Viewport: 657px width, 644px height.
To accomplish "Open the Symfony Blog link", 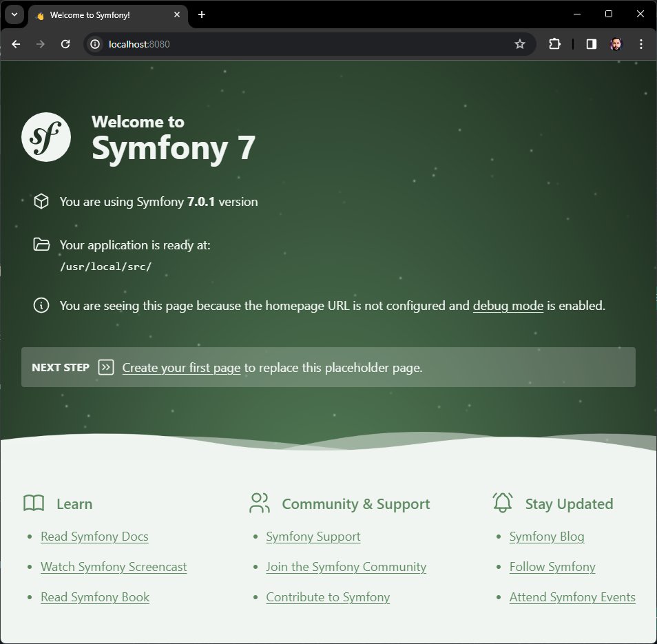I will pyautogui.click(x=547, y=537).
